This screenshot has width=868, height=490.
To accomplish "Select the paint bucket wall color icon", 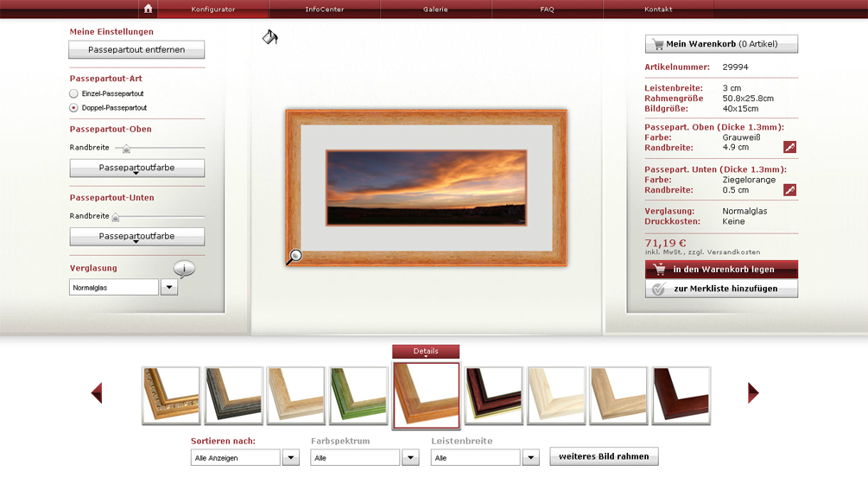I will point(270,37).
